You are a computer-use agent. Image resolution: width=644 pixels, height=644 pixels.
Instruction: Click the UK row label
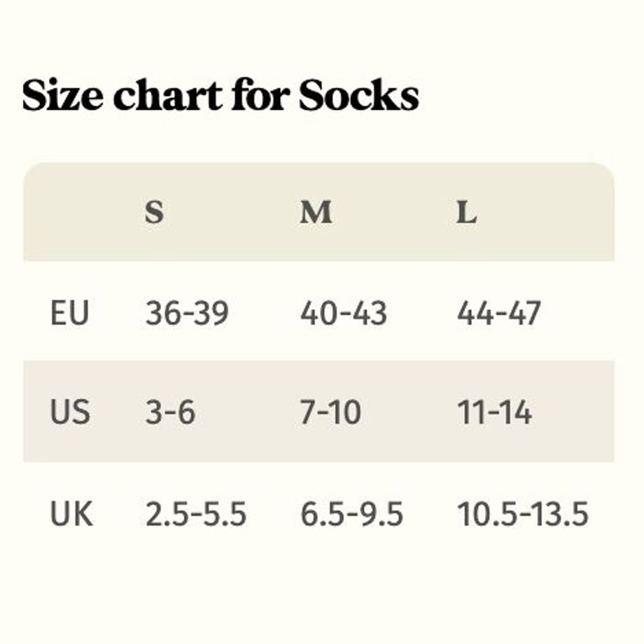tap(71, 513)
